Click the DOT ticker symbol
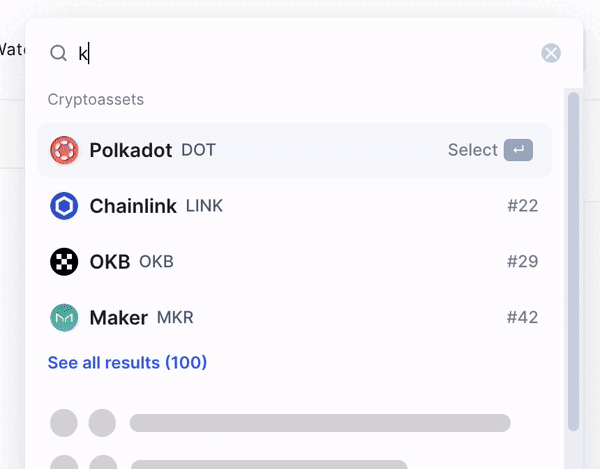 pyautogui.click(x=198, y=150)
